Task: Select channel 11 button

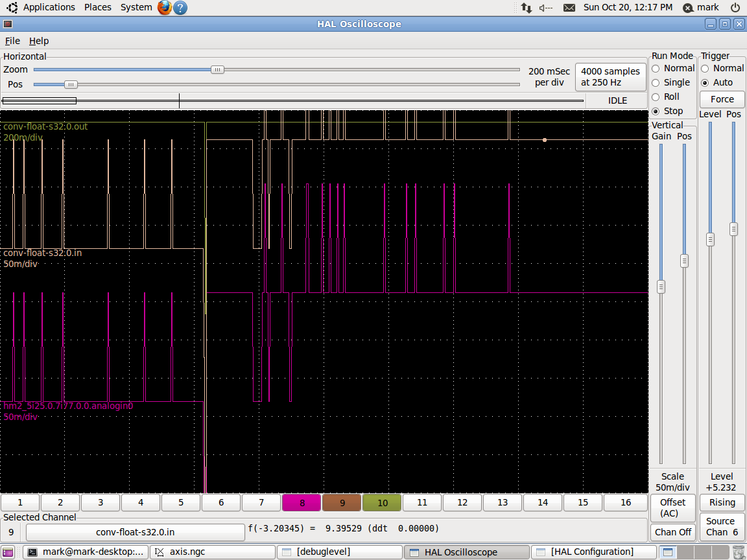Action: (x=422, y=503)
